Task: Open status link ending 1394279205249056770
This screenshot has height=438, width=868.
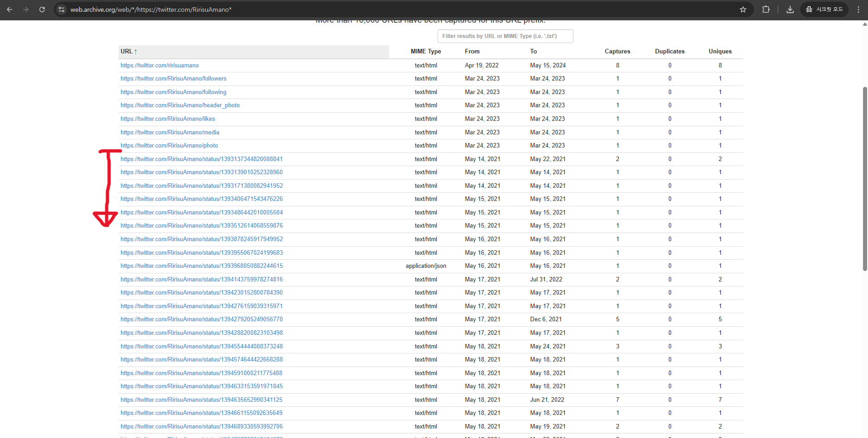Action: click(202, 319)
